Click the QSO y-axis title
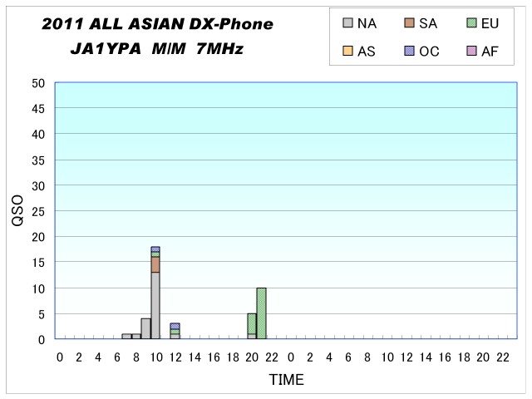Viewport: 532px width, 399px height. click(17, 210)
